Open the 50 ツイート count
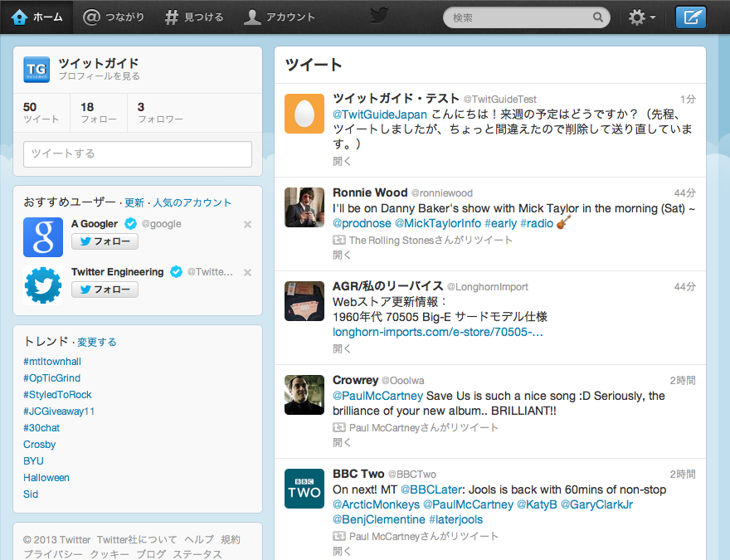The width and height of the screenshot is (730, 560). 41,113
